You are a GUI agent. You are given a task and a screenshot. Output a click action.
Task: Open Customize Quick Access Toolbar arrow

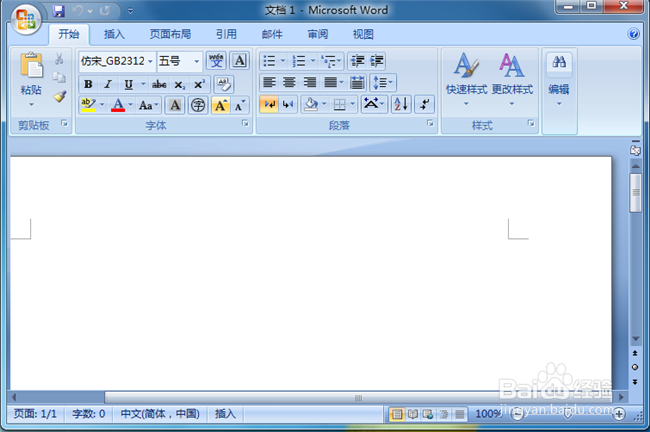pyautogui.click(x=131, y=11)
